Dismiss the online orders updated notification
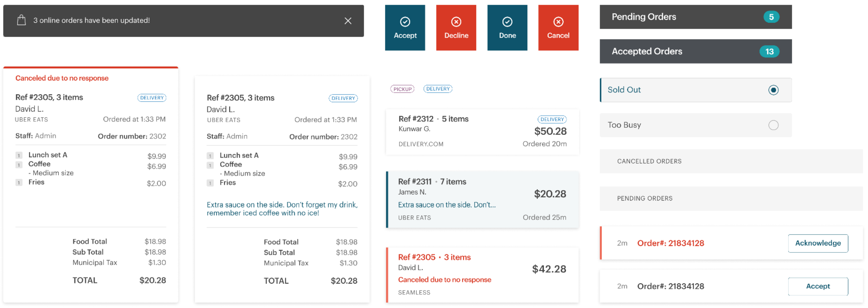 point(348,21)
